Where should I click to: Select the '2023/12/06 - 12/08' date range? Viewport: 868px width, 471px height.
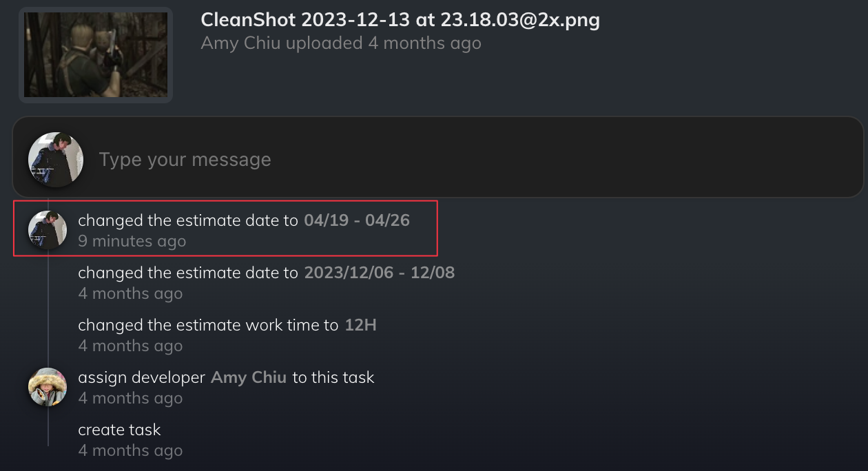point(380,273)
